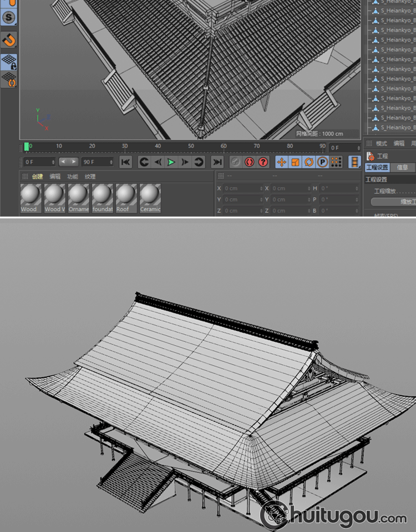This screenshot has height=532, width=416.
Task: Click stepper arrows on rotation H field
Action: [357, 188]
